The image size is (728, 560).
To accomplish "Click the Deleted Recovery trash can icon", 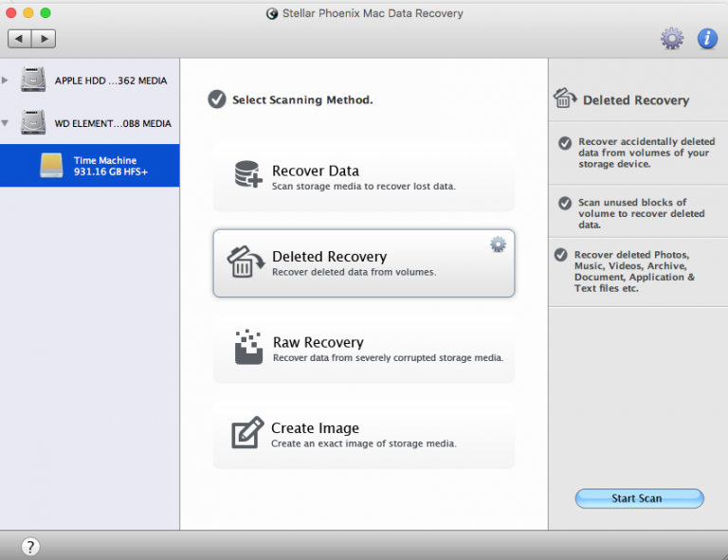I will [x=246, y=262].
